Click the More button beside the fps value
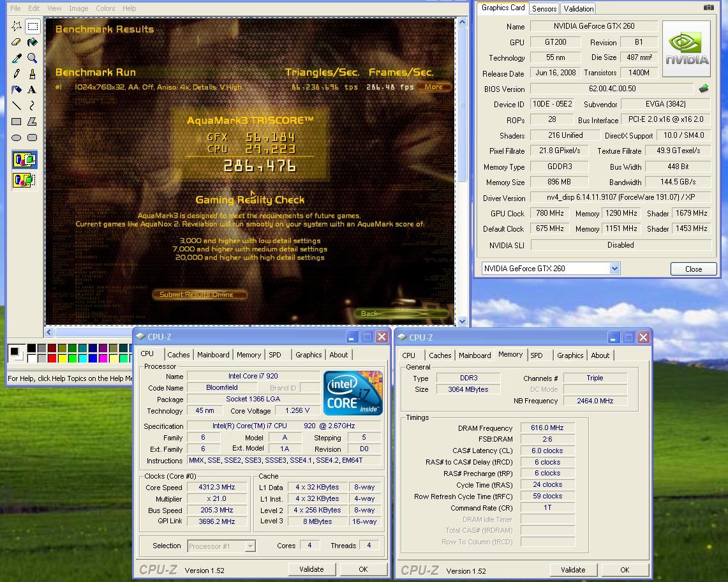 434,87
